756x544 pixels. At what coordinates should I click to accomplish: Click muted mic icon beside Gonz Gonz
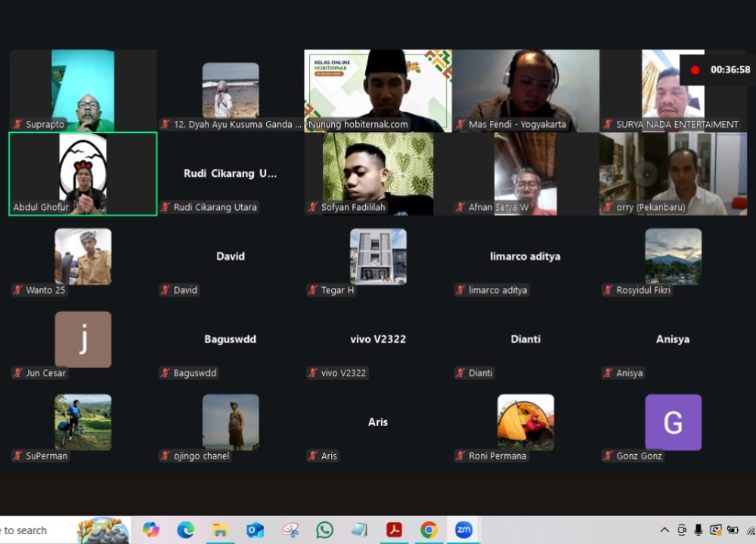click(x=608, y=456)
